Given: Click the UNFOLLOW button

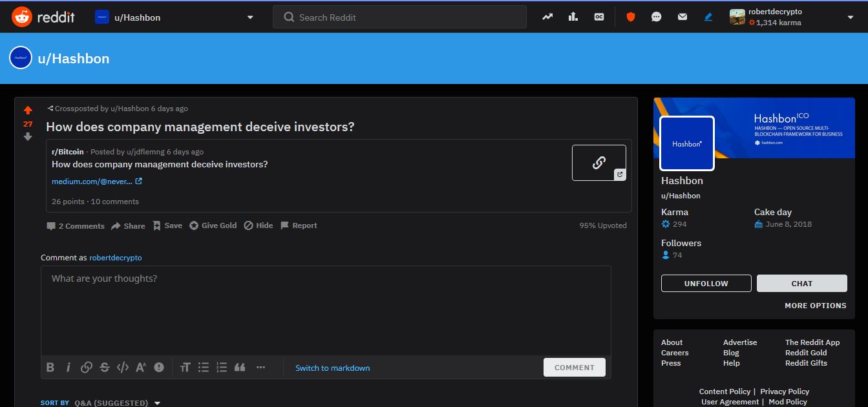Looking at the screenshot, I should tap(706, 284).
